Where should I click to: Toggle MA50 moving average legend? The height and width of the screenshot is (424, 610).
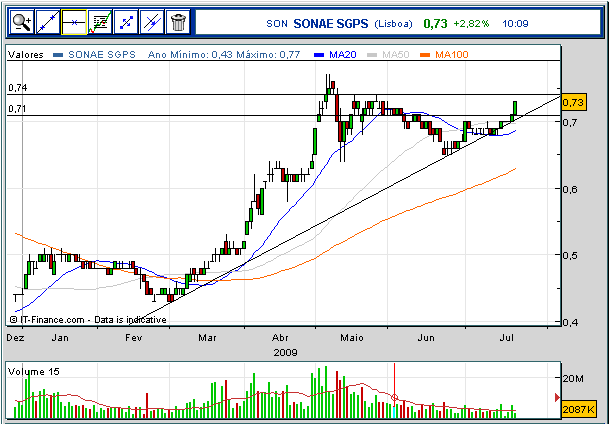(388, 54)
